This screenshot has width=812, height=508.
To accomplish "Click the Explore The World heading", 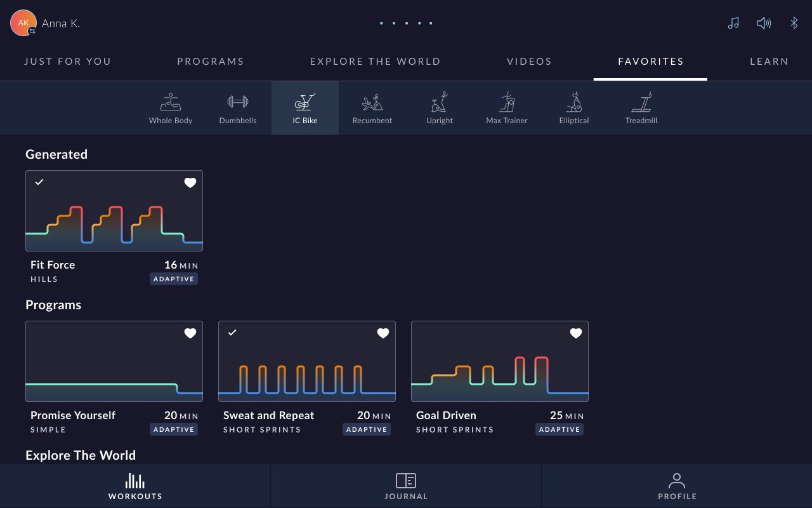I will 81,455.
